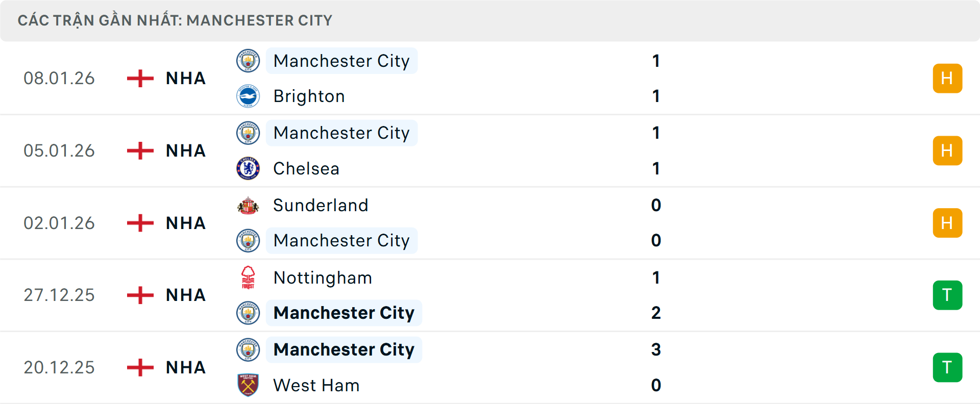This screenshot has width=980, height=404.
Task: Open the Brighton team page link
Action: (x=308, y=96)
